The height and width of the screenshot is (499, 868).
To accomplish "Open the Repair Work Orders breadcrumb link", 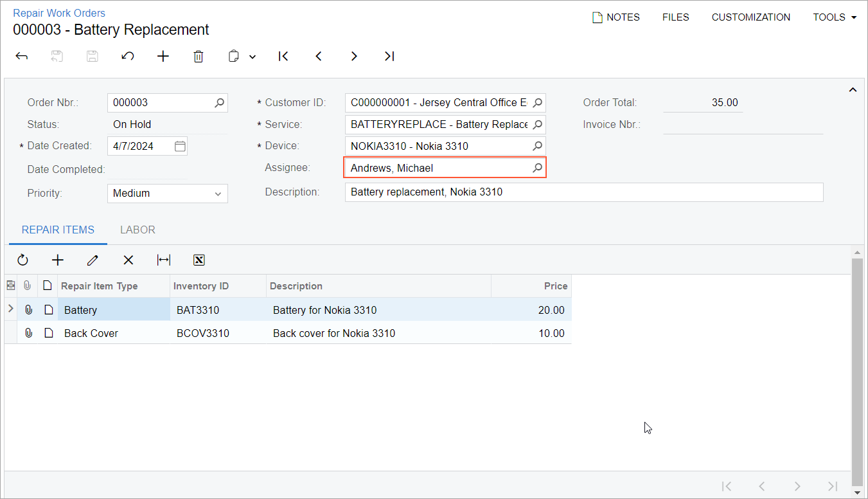I will tap(59, 13).
